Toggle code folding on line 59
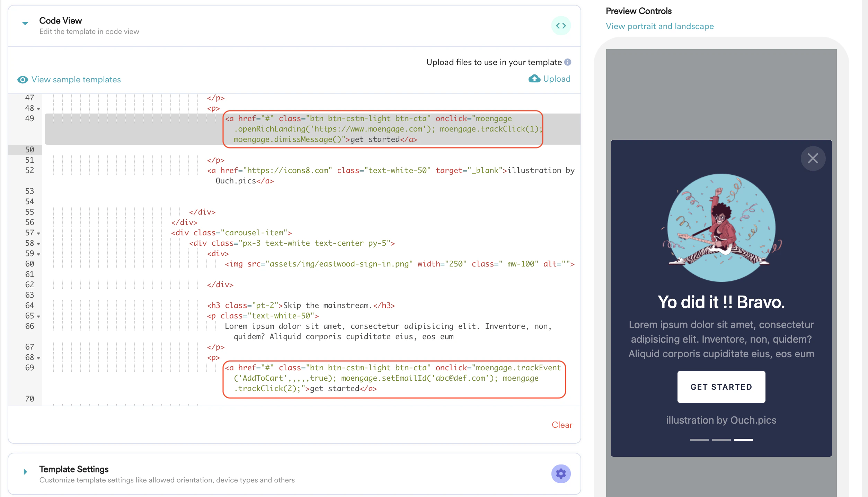 38,254
